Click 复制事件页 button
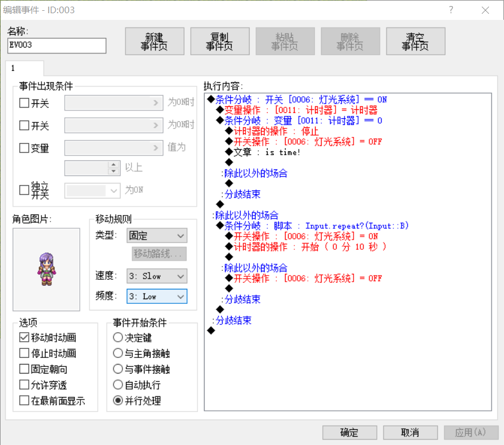Image resolution: width=504 pixels, height=445 pixels. [x=220, y=41]
